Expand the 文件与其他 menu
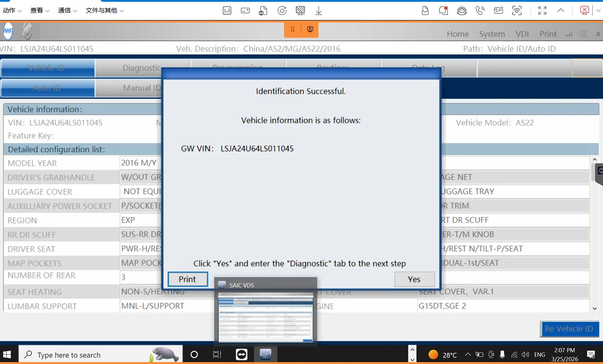Image resolution: width=603 pixels, height=364 pixels. (105, 10)
